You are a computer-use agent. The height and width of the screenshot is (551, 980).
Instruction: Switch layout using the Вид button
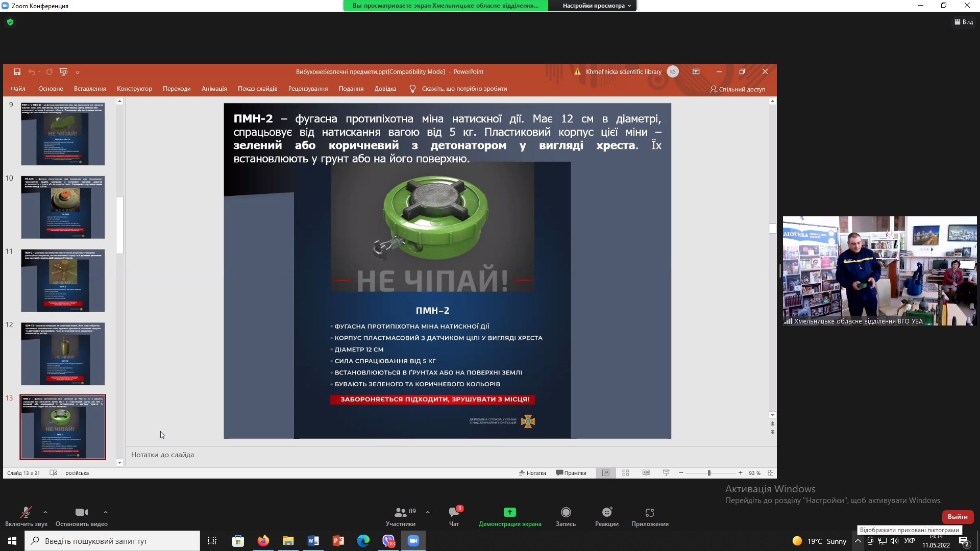964,22
